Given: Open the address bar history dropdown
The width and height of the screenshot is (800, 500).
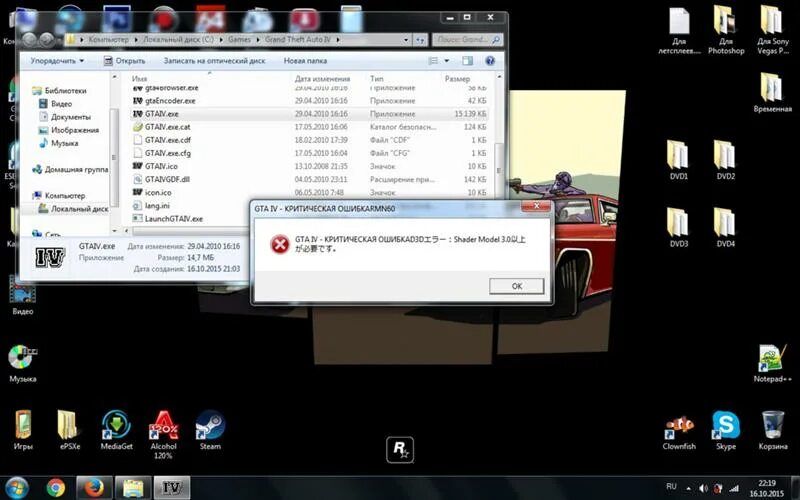Looking at the screenshot, I should click(x=406, y=39).
